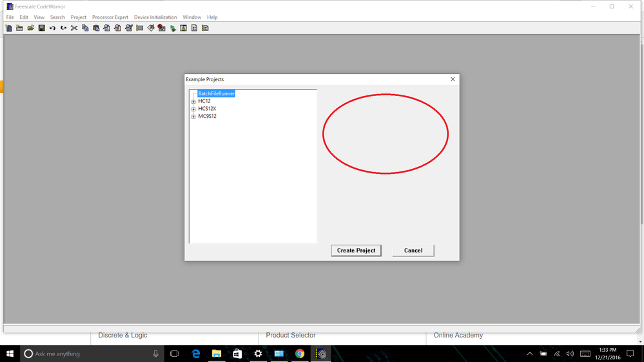Click the Stop Build red circle icon
This screenshot has height=362, width=644.
point(161,28)
